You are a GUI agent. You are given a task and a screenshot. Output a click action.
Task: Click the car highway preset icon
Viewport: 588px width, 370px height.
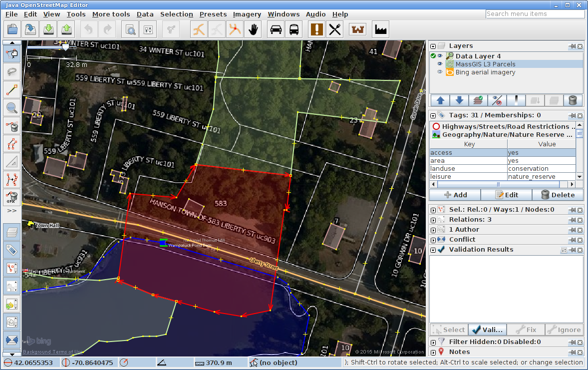coord(276,29)
